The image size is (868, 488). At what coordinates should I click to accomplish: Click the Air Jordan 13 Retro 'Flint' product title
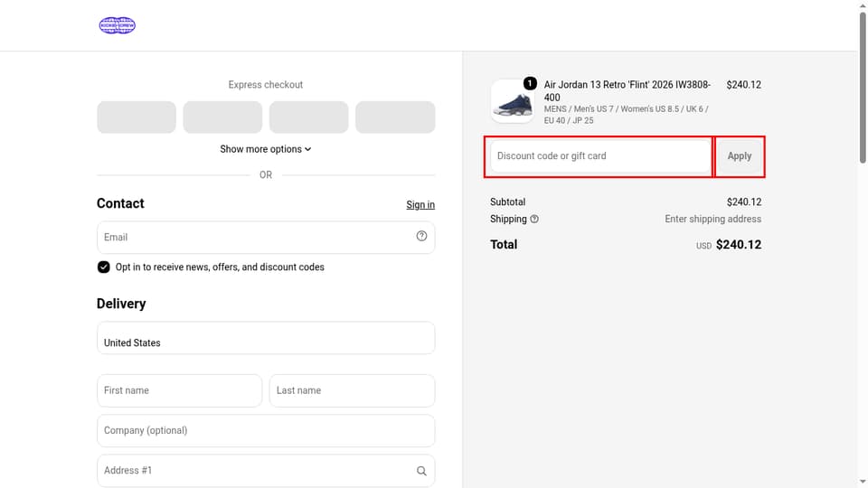tap(627, 90)
